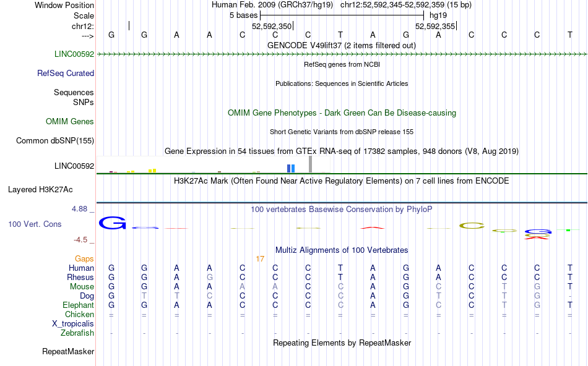Screen dimensions: 588x366
Task: Select the Mouse species row label
Action: click(82, 287)
